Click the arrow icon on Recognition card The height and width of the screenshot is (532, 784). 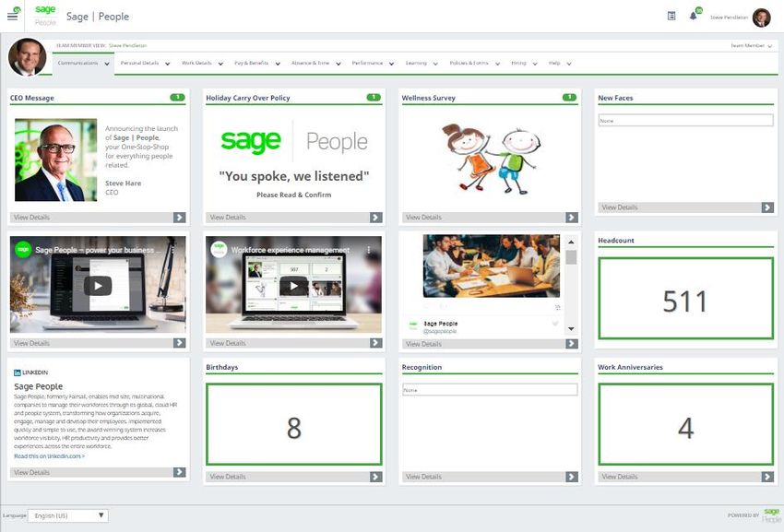pyautogui.click(x=572, y=477)
